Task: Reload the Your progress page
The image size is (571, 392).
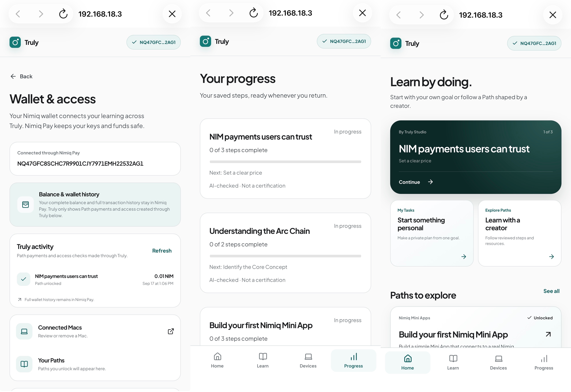Action: [x=253, y=13]
